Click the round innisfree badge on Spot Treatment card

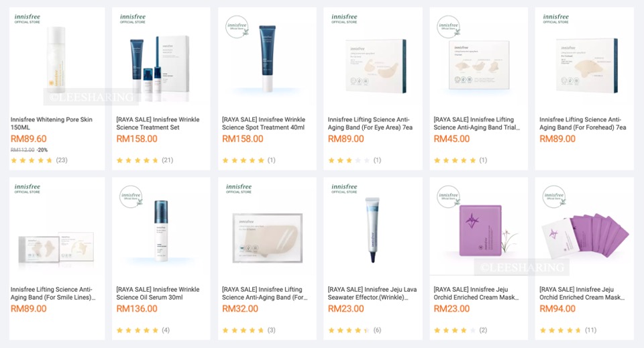237,27
